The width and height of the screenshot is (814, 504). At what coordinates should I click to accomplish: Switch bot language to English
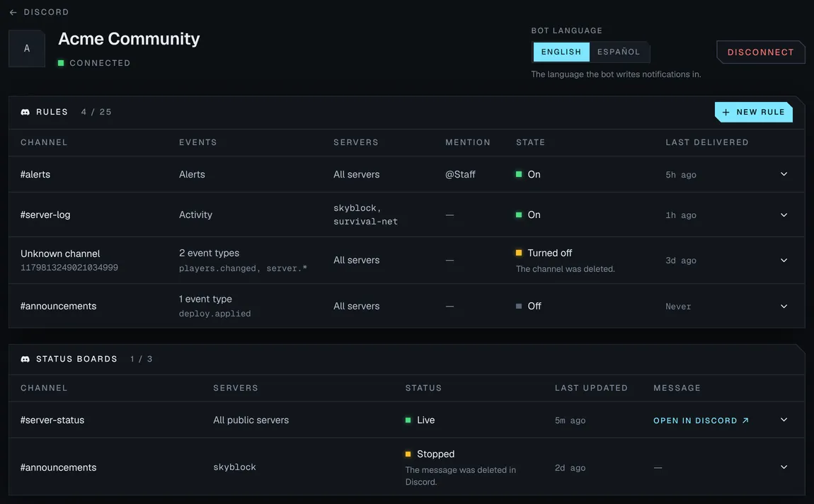tap(561, 52)
